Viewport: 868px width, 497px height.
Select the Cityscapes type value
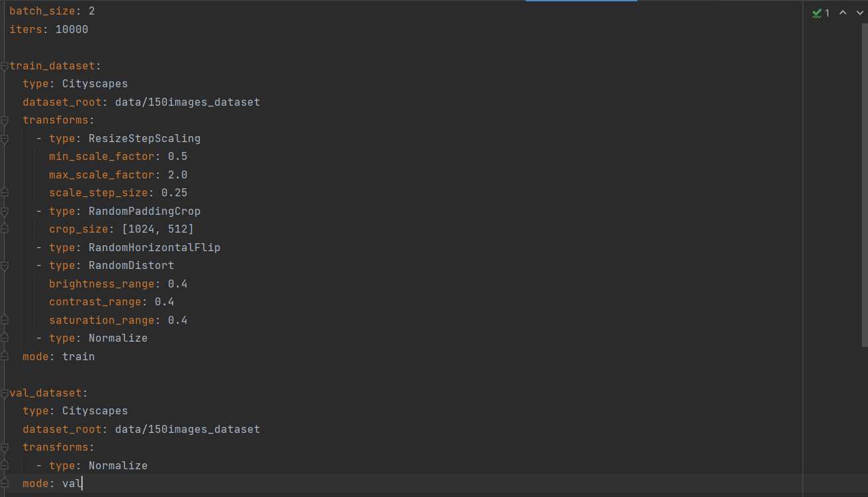click(95, 83)
